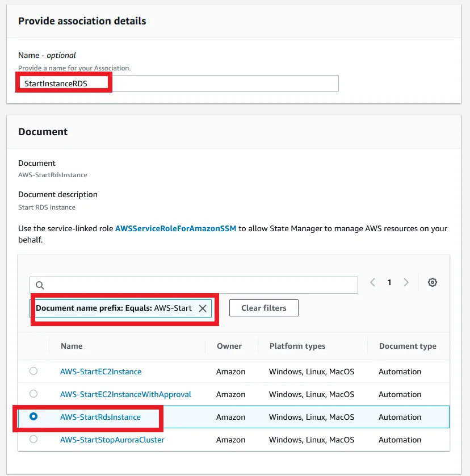Click the 'Start RDS instance' description text
470x476 pixels.
pyautogui.click(x=47, y=207)
